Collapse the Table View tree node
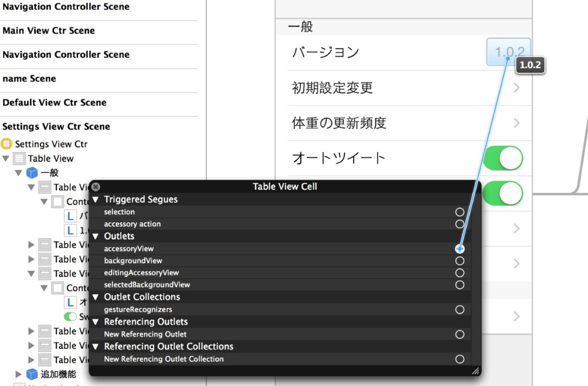 [6, 159]
